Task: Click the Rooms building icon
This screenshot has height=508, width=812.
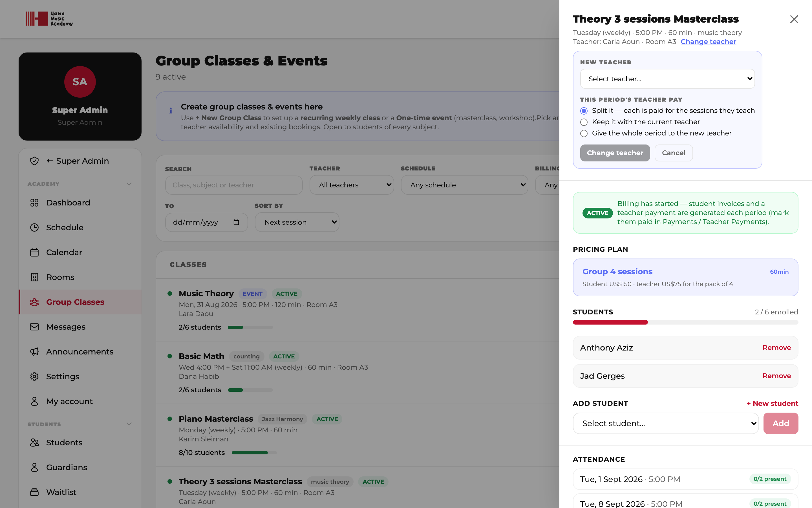Action: pyautogui.click(x=34, y=277)
